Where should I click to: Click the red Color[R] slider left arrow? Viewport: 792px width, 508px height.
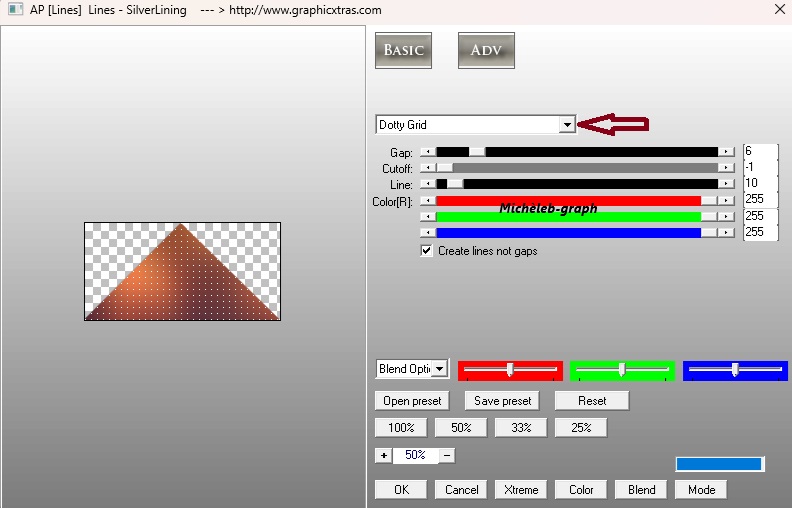(428, 201)
